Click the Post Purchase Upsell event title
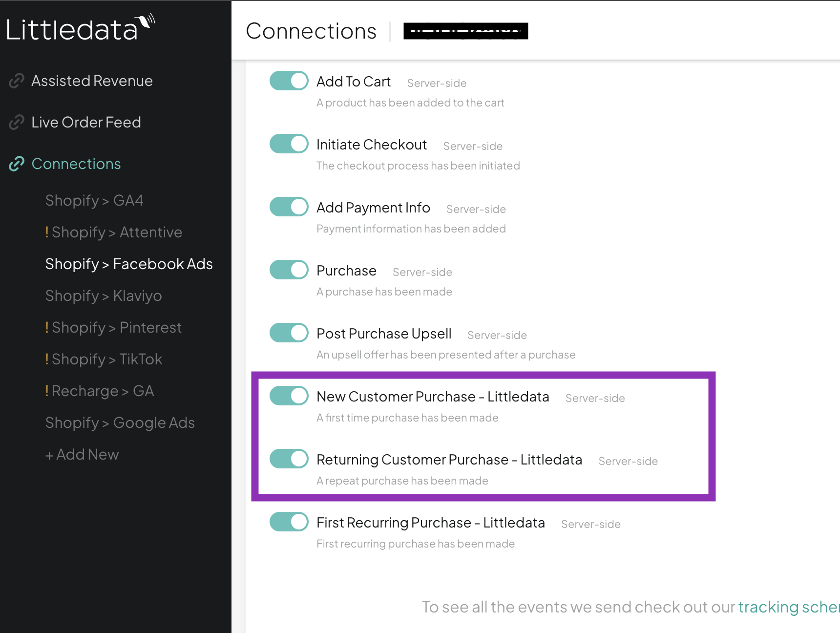This screenshot has height=633, width=840. 384,334
